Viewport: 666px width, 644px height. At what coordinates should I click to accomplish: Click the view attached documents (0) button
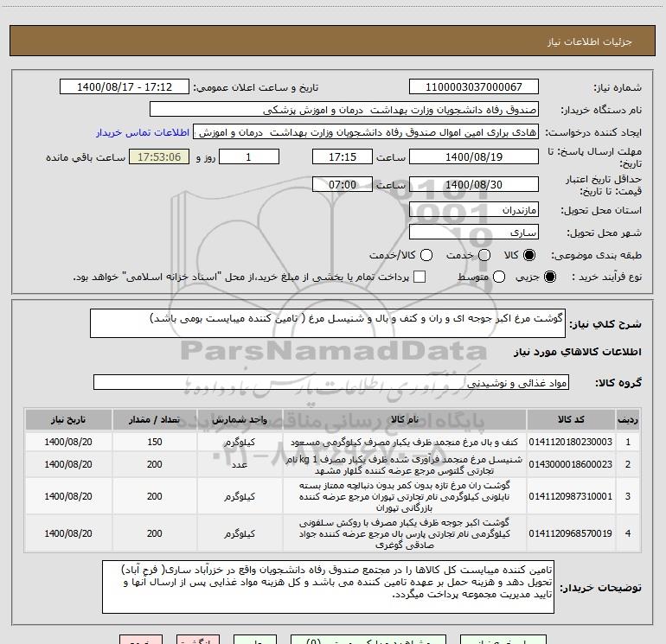(368, 640)
